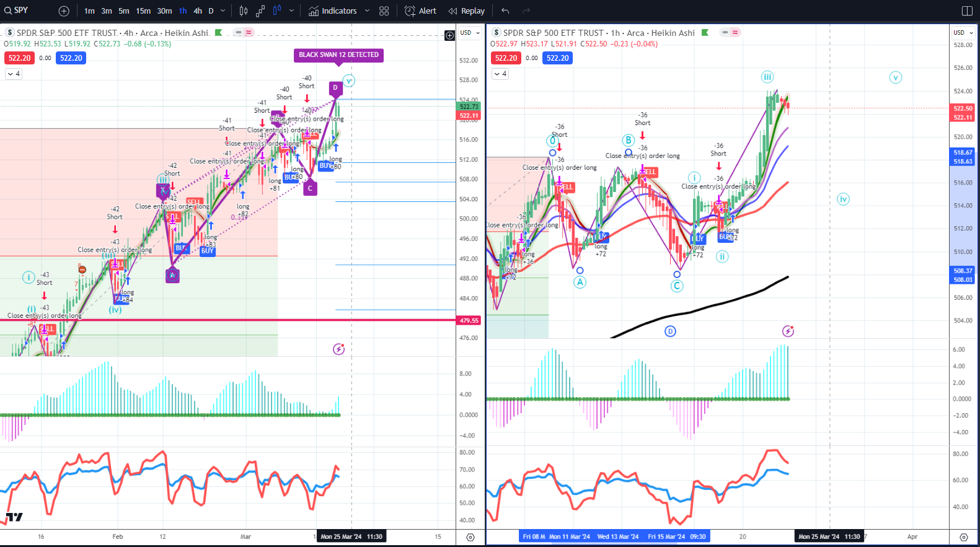Toggle the data mode pill on 4h chart

(244, 32)
